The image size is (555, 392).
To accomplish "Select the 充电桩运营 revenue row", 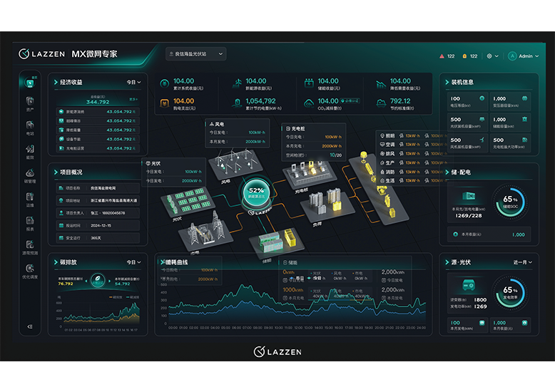I will (98, 148).
